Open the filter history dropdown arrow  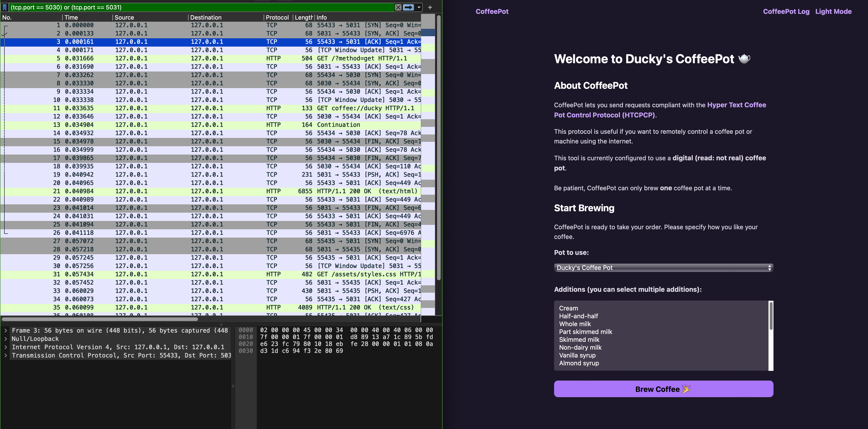tap(419, 7)
